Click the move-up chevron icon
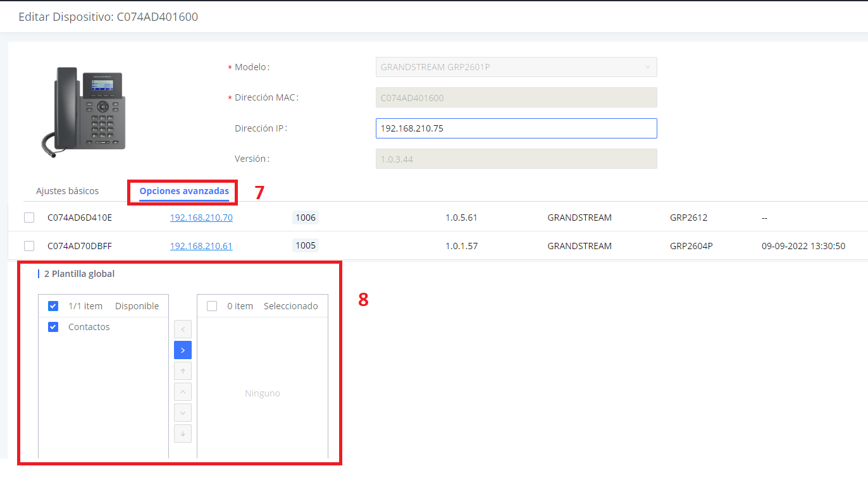Screen dimensions: 868x485 coord(182,391)
